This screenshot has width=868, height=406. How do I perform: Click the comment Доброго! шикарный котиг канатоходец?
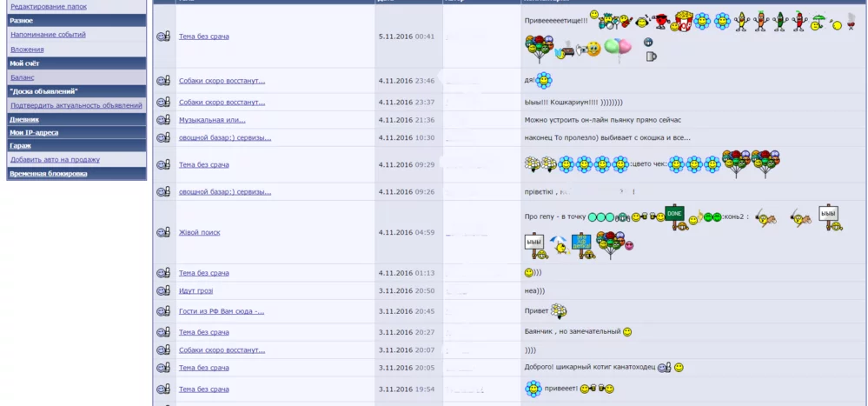click(590, 367)
